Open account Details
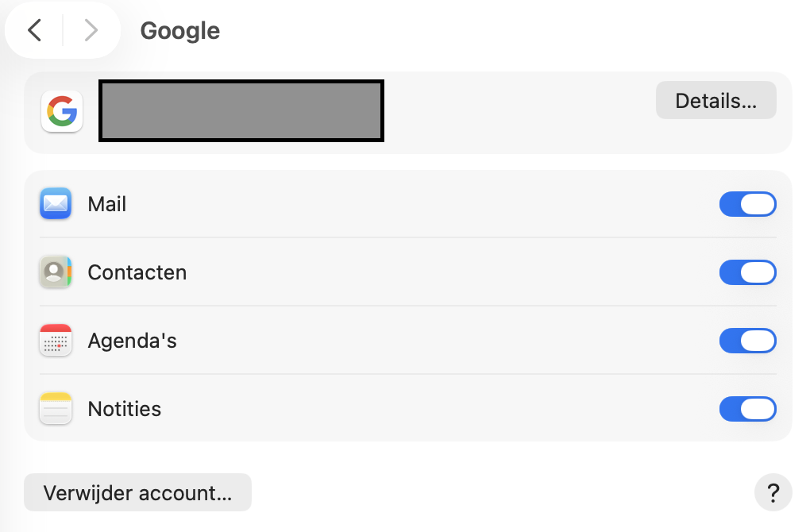This screenshot has width=810, height=532. [715, 100]
